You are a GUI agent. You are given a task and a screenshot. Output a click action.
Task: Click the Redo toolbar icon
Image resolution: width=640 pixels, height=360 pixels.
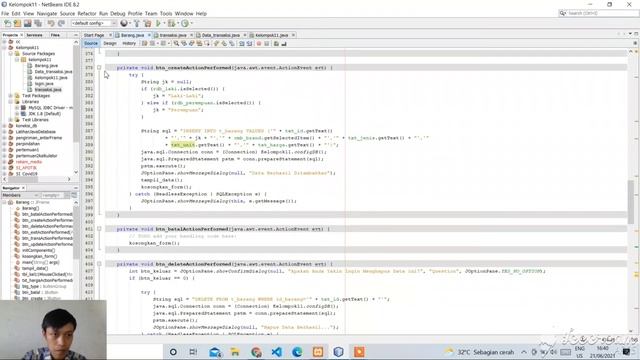click(x=61, y=23)
